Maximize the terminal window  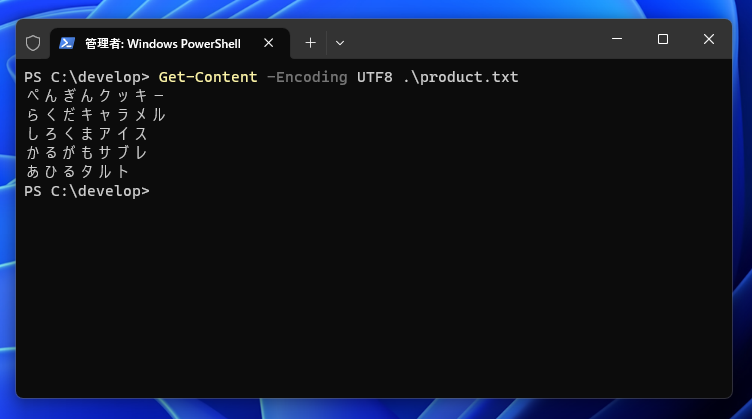point(662,40)
